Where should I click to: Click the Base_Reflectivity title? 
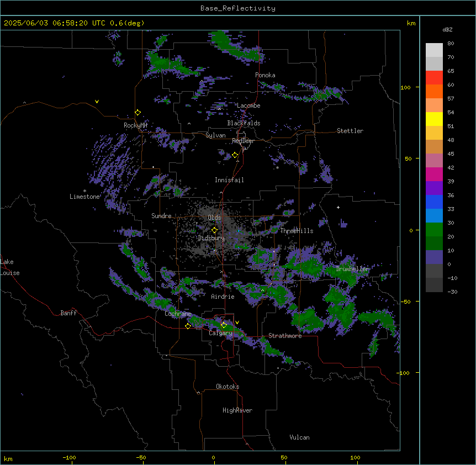(238, 8)
